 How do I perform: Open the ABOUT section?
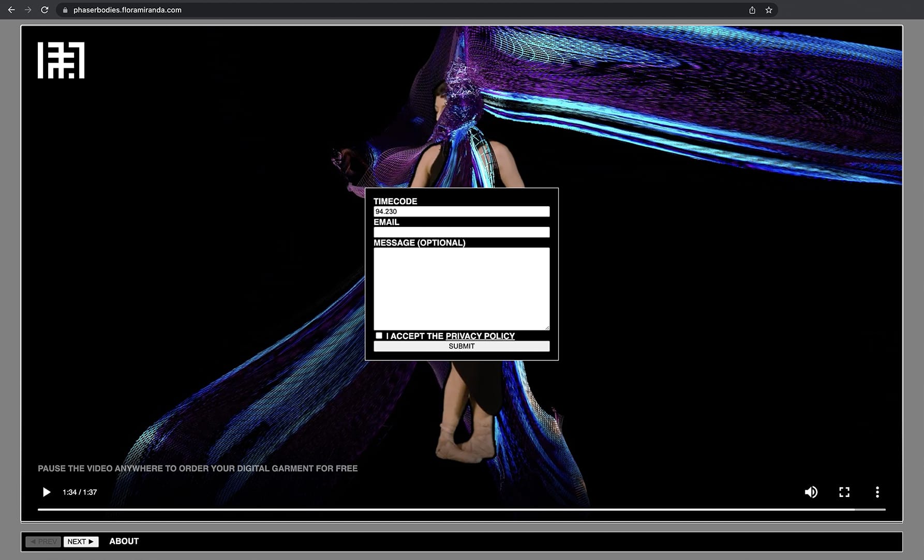click(x=124, y=541)
